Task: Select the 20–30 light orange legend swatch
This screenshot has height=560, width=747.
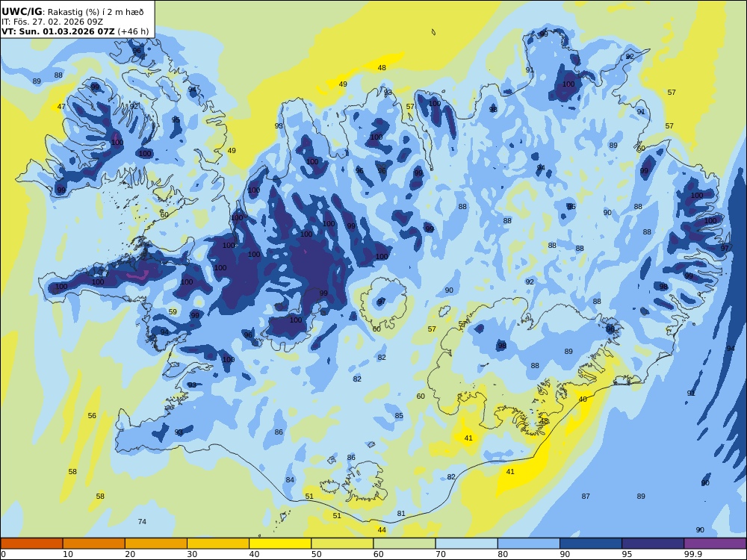Action: point(156,544)
